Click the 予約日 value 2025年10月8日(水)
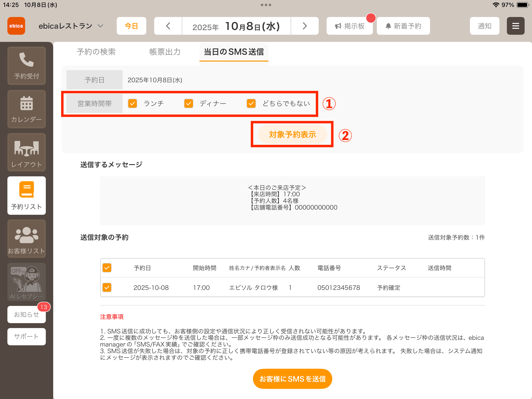The height and width of the screenshot is (399, 532). click(155, 80)
